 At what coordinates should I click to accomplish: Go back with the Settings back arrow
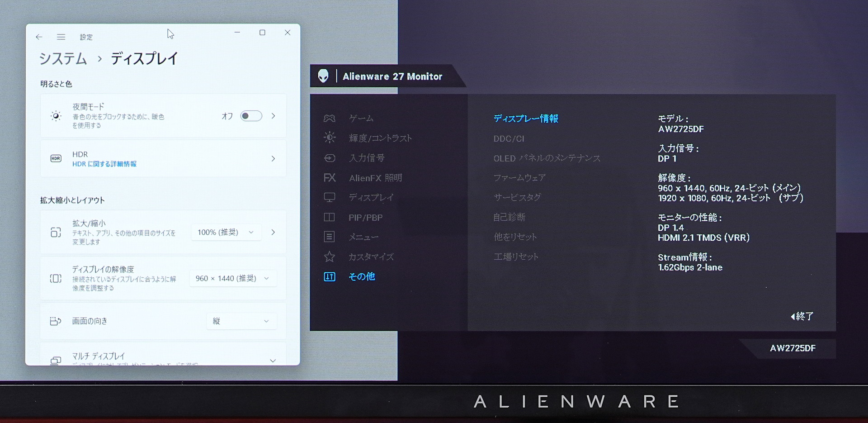pos(39,37)
